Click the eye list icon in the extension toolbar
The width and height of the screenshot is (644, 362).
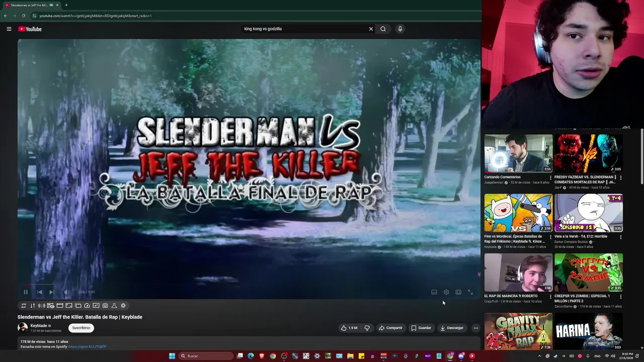[51, 305]
